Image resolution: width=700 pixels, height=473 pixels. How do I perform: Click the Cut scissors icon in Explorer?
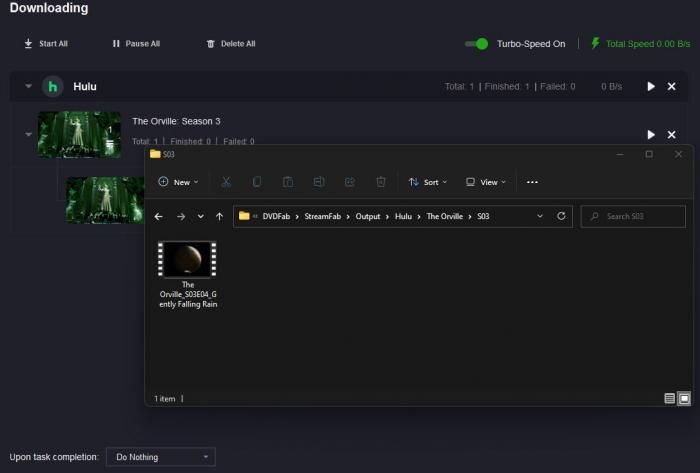[226, 182]
